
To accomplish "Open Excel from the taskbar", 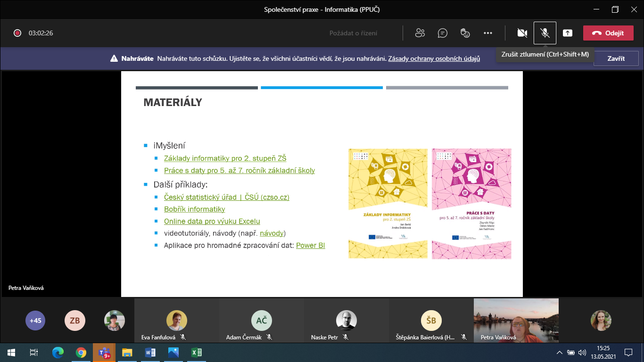I will (197, 352).
